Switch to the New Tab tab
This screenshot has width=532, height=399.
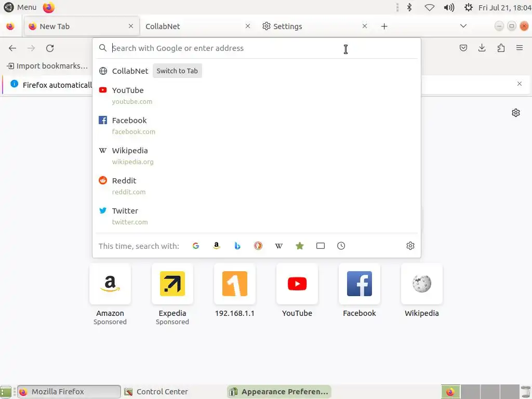82,26
